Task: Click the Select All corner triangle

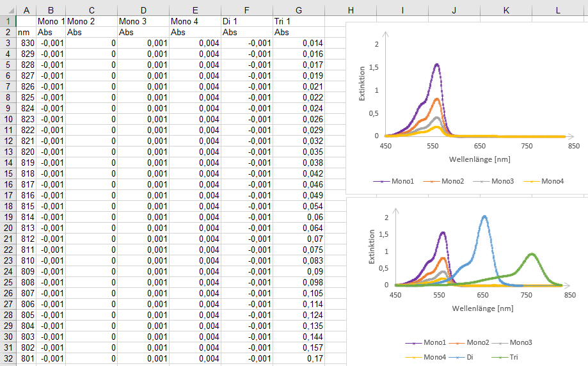Action: [8, 10]
